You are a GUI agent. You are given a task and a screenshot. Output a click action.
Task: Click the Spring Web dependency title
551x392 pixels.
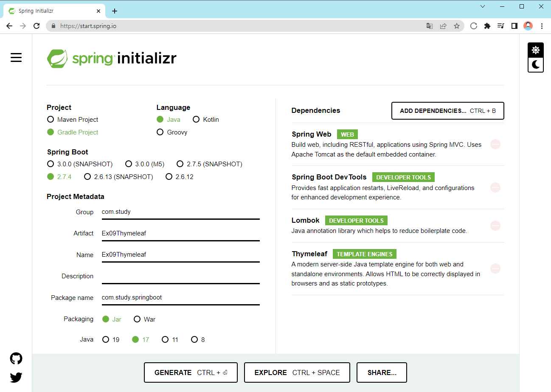[312, 134]
